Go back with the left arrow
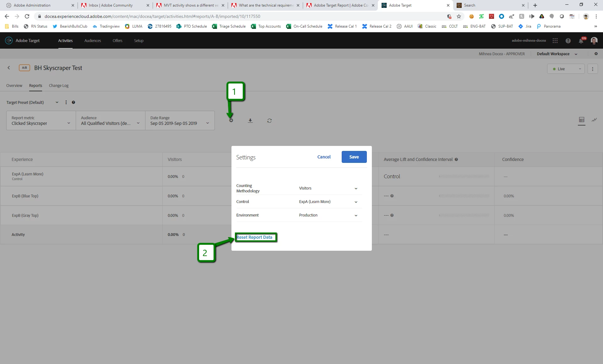Screen dimensions: 603x364 pos(9,68)
